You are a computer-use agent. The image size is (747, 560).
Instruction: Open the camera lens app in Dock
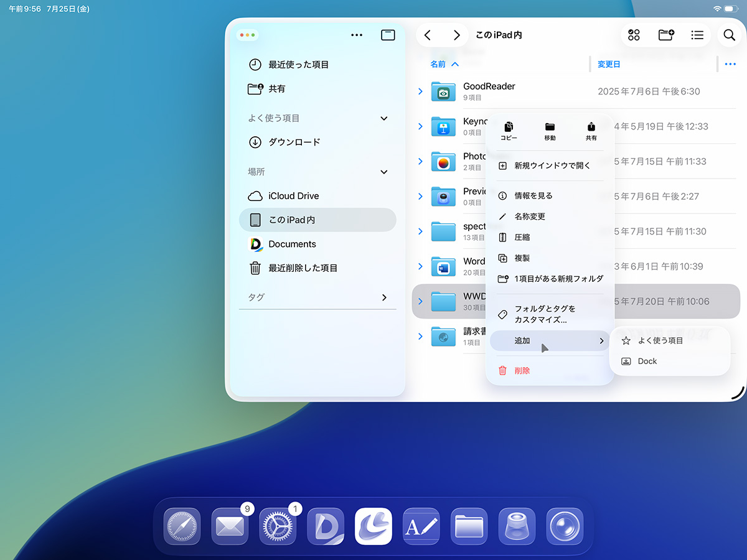[x=565, y=526]
